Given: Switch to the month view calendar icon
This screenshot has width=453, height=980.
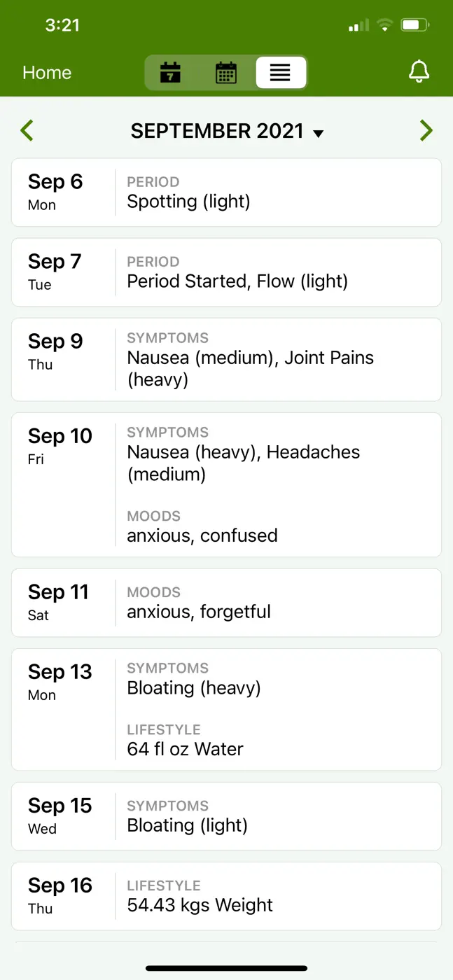Looking at the screenshot, I should pos(225,72).
